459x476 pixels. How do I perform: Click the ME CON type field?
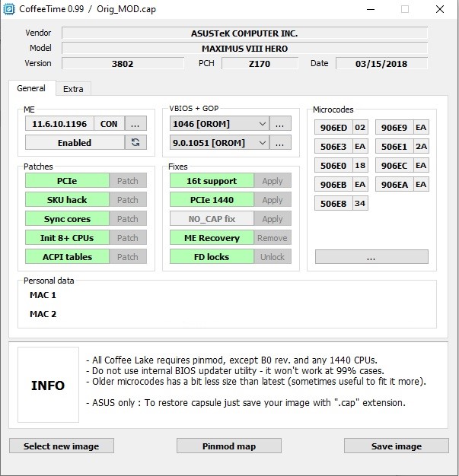(x=109, y=123)
